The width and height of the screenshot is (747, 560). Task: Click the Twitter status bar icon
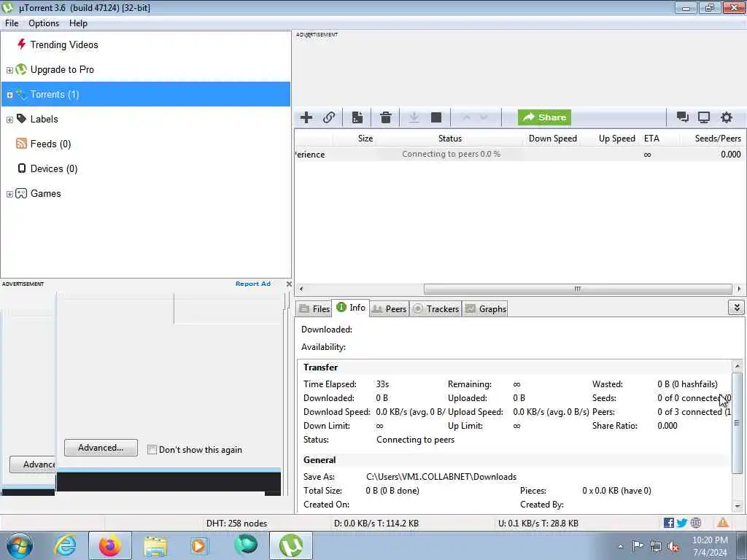coord(682,523)
